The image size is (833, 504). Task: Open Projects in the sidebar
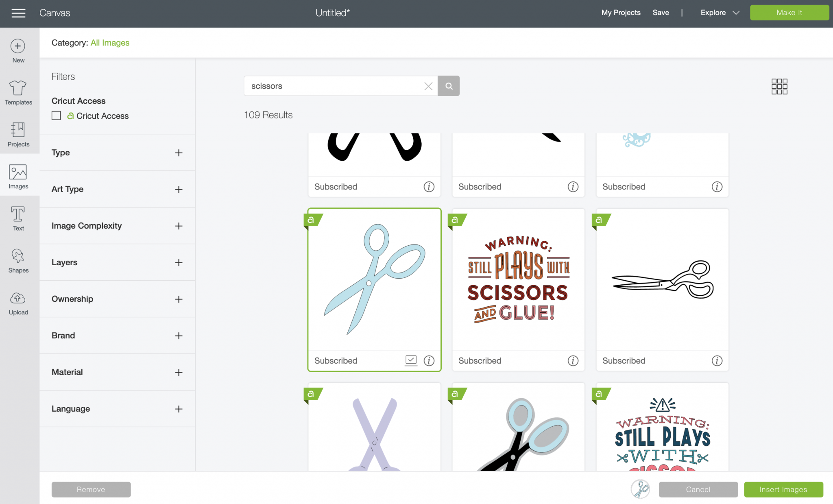click(18, 135)
